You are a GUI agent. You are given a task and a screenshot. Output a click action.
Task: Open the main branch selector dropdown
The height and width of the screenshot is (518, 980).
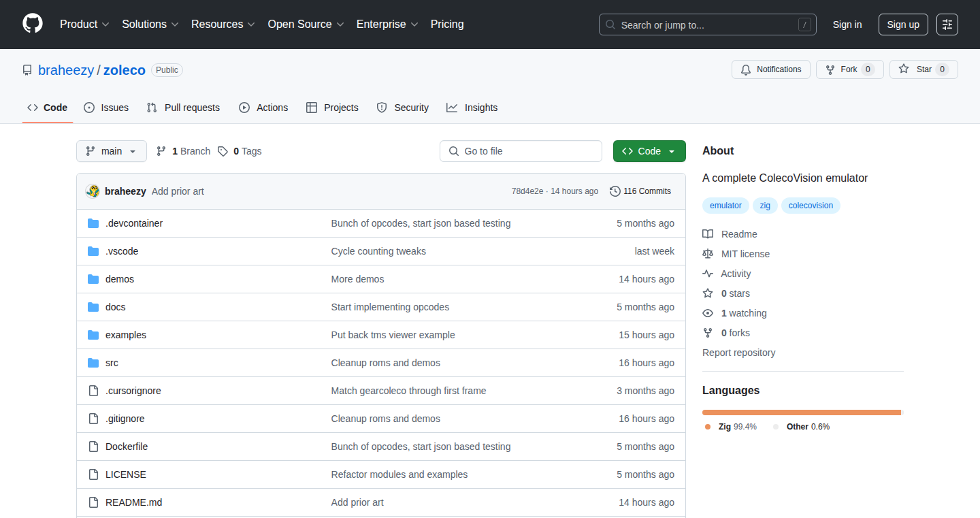click(112, 151)
